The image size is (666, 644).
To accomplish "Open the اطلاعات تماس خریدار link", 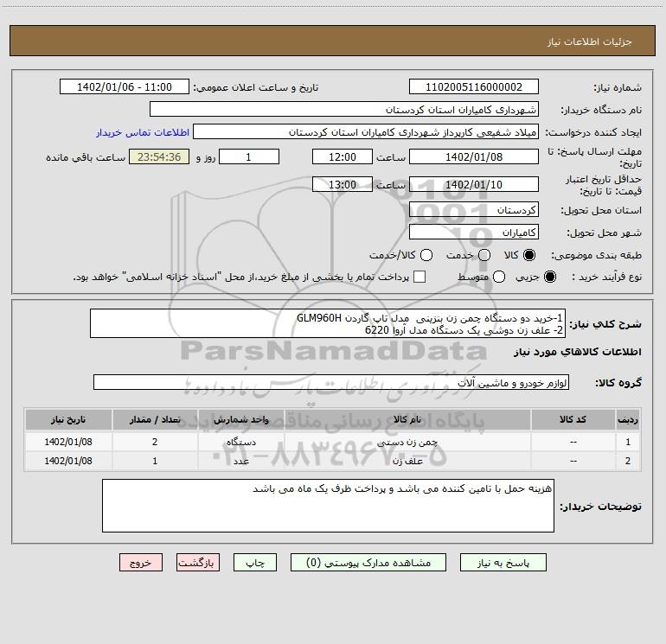I will [143, 132].
